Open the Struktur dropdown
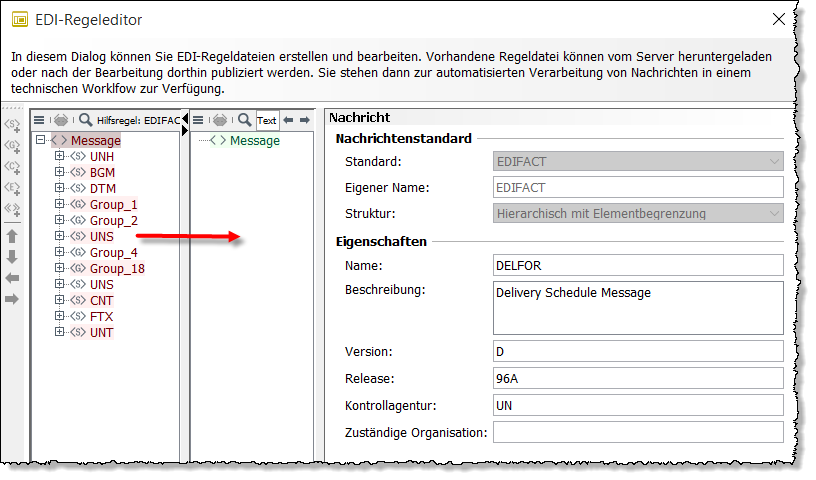This screenshot has height=480, width=816. [x=638, y=213]
